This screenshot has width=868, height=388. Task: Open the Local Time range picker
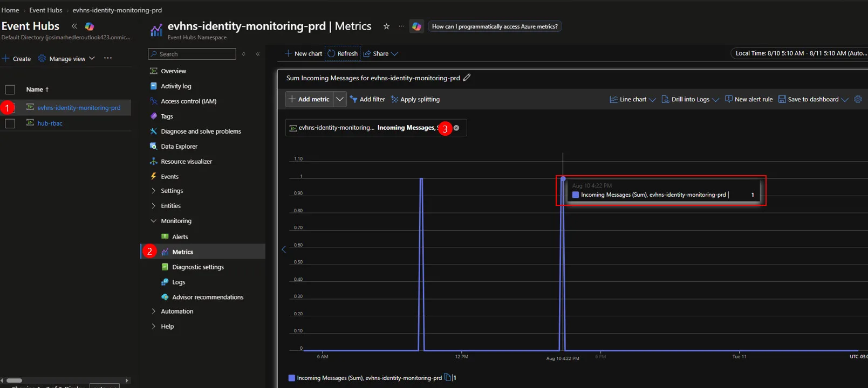(x=799, y=53)
